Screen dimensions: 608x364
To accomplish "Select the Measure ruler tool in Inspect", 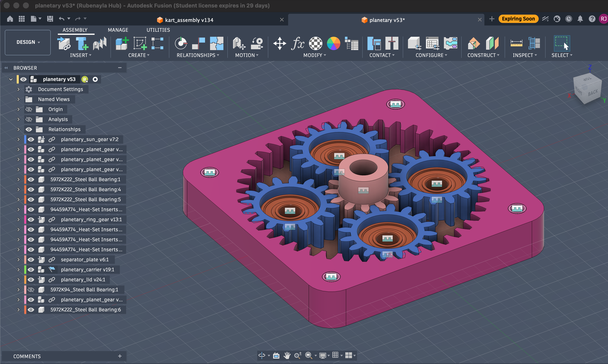I will [x=516, y=43].
